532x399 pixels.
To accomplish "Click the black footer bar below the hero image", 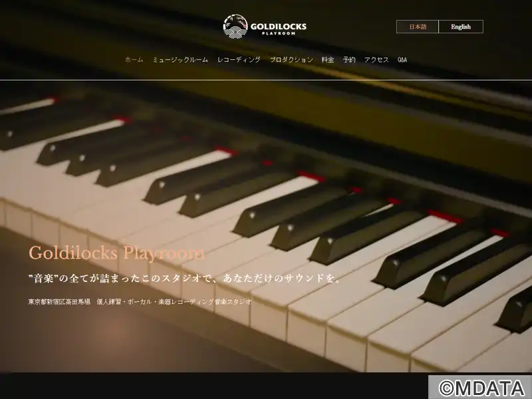I will pos(213,386).
